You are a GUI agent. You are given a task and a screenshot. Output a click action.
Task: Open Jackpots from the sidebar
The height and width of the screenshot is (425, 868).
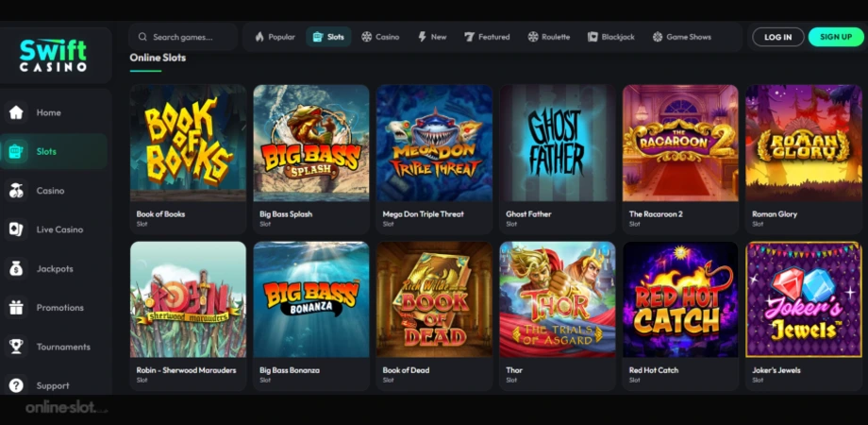(54, 269)
